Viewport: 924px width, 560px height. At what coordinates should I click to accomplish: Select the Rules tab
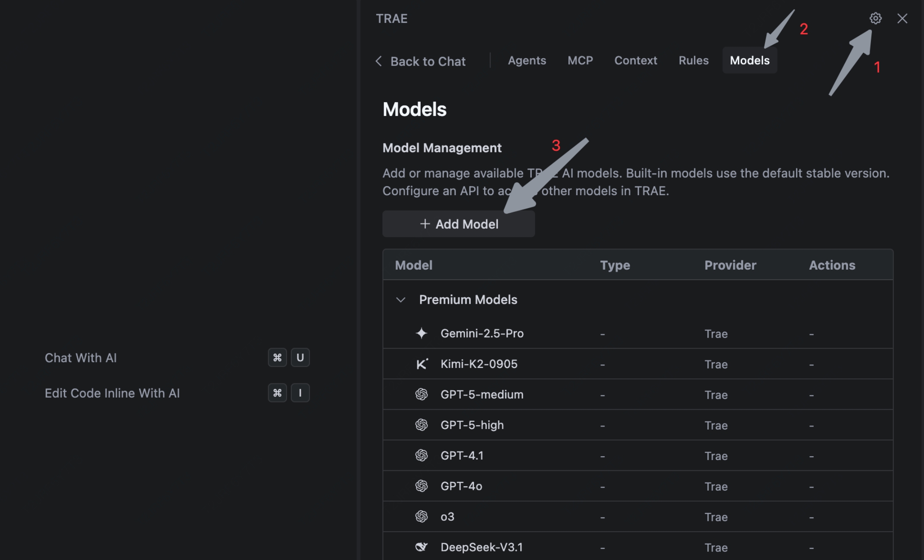click(x=693, y=61)
